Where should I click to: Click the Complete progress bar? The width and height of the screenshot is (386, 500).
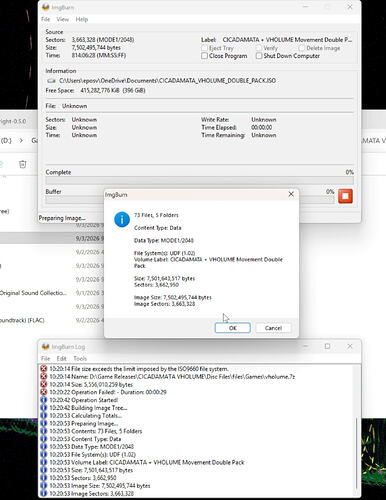pos(199,180)
